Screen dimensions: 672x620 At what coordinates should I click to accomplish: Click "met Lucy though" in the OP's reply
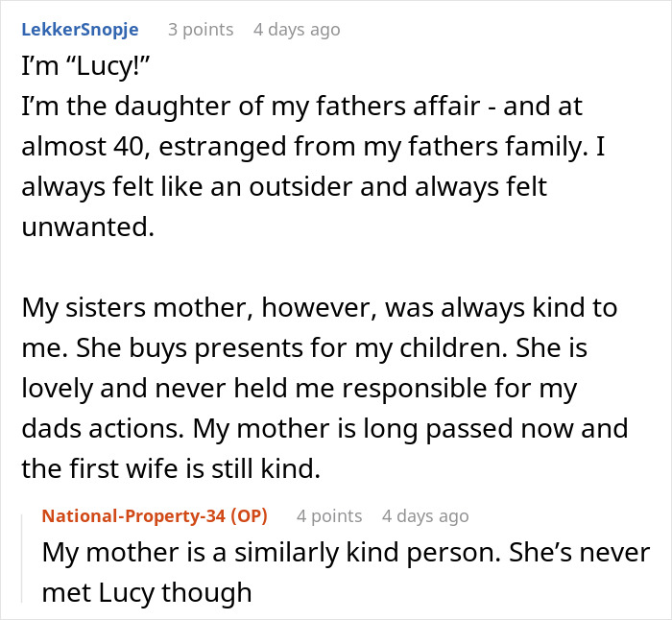click(x=147, y=592)
